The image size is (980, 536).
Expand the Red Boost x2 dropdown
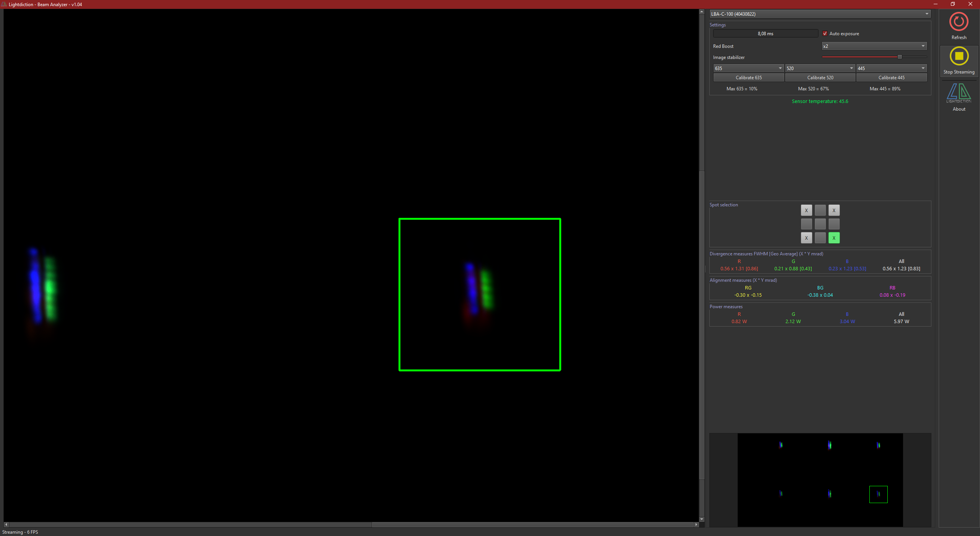pyautogui.click(x=874, y=46)
